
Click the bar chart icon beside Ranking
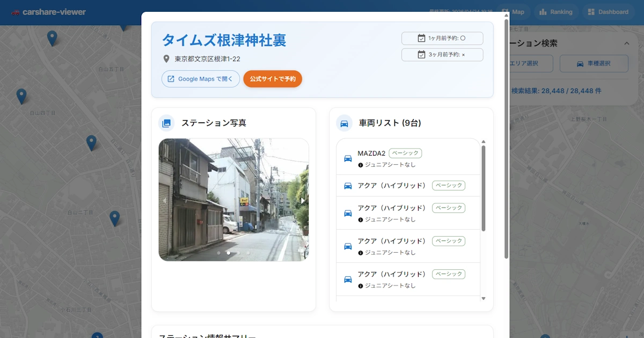tap(543, 12)
